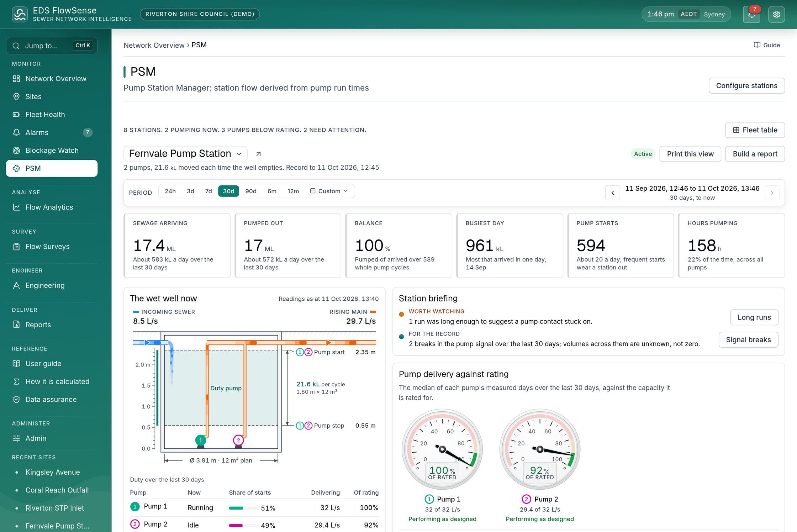Select the 12m period
The width and height of the screenshot is (797, 532).
point(293,191)
